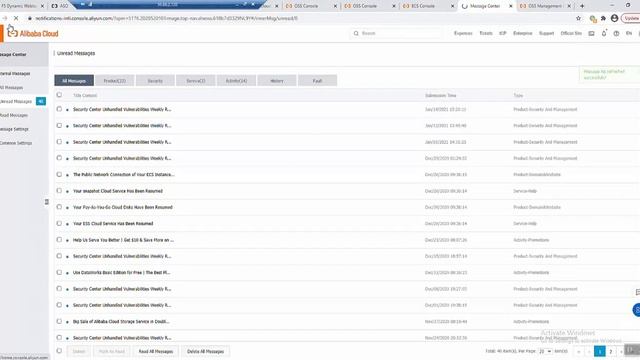Open a new browser tab with plus
The image size is (640, 360).
point(582,6)
